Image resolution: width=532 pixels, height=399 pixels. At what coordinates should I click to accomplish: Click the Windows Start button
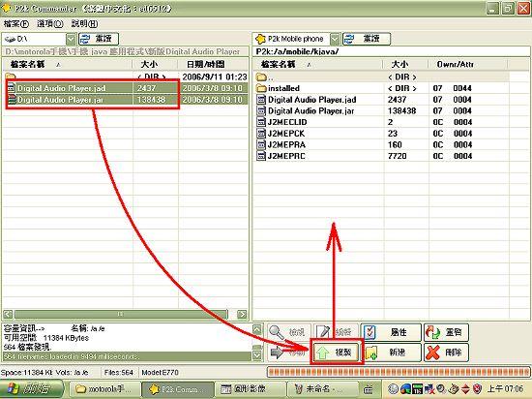(32, 388)
